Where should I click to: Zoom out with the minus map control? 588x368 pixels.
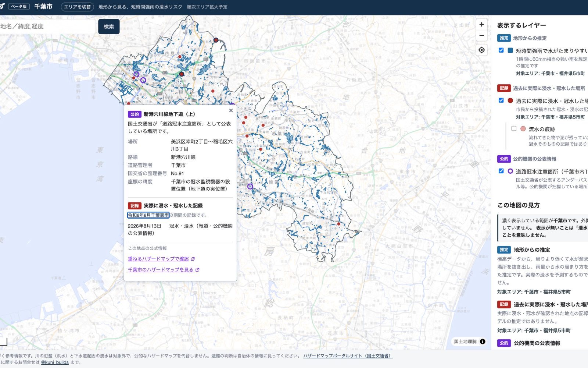pos(481,36)
